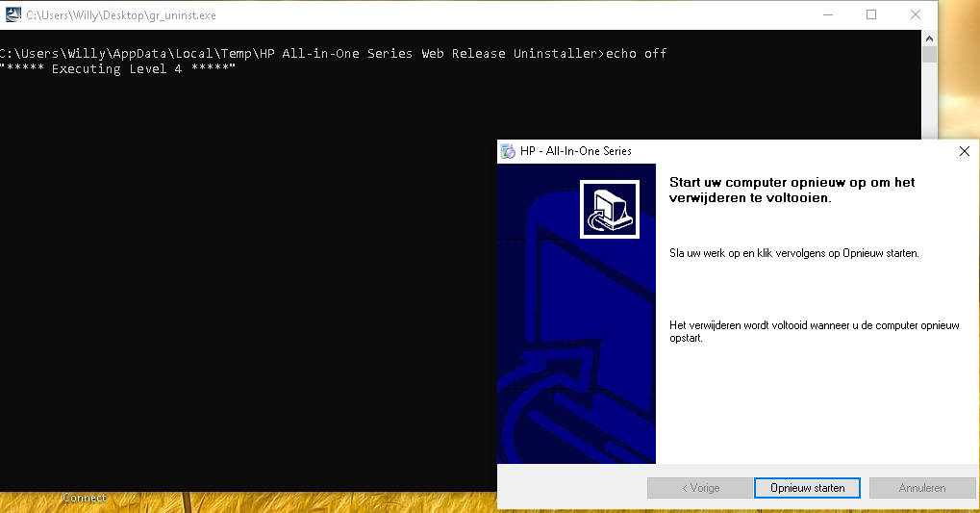Click the Opnieuw starten button
Image resolution: width=980 pixels, height=513 pixels.
point(807,488)
